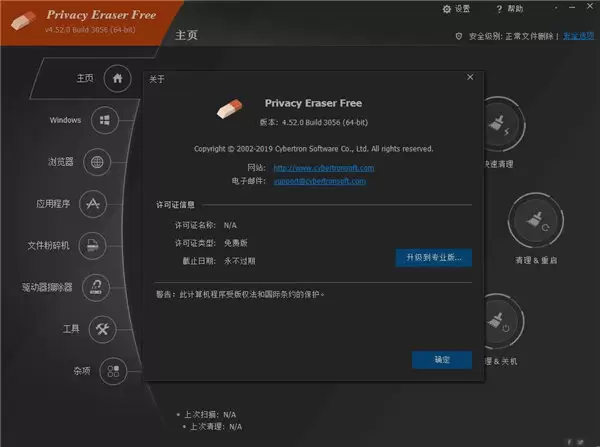This screenshot has height=447, width=600.
Task: Open the 浏览器 globe icon
Action: [97, 162]
